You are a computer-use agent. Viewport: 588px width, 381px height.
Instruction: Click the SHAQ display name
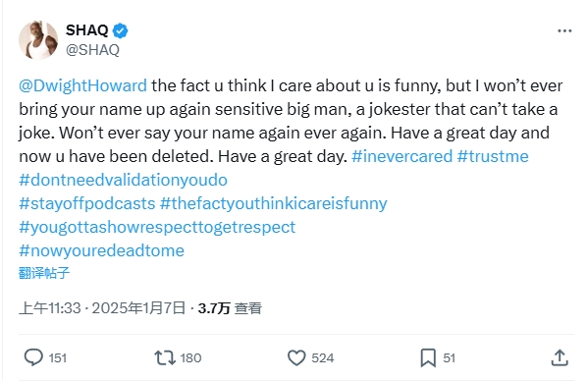tap(87, 30)
